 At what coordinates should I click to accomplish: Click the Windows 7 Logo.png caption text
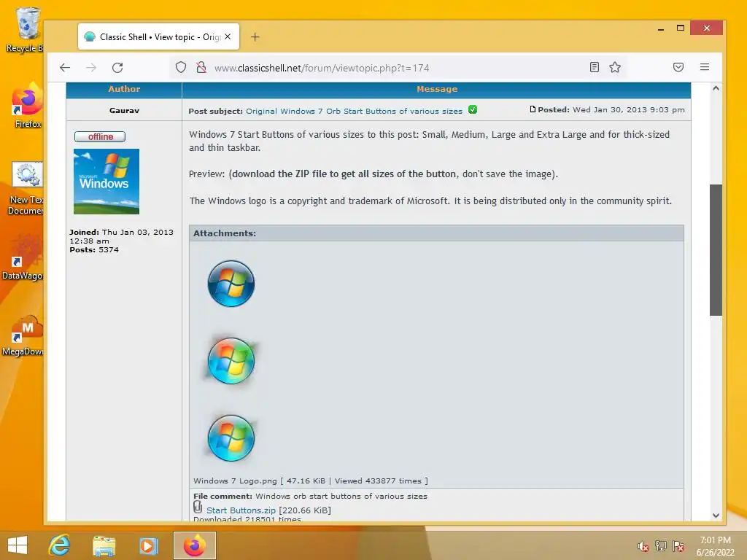[x=311, y=481]
